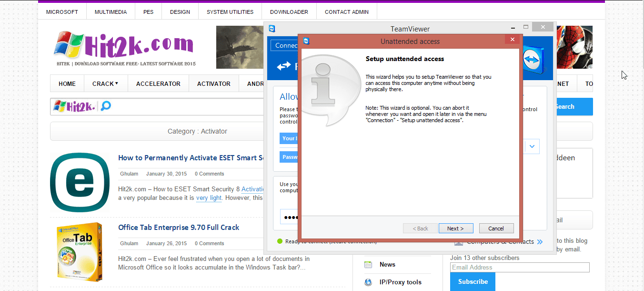The image size is (644, 291).
Task: Click the Office Tab Enterprise box thumbnail
Action: pyautogui.click(x=80, y=251)
